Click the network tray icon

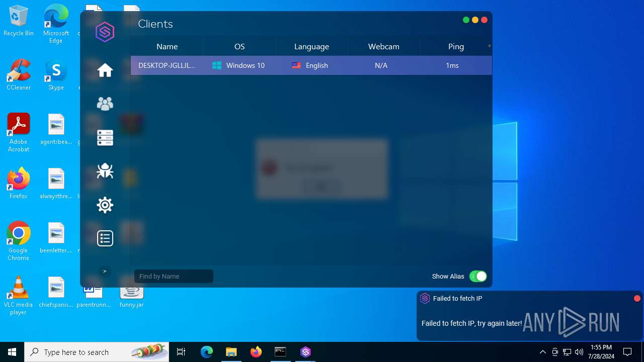coord(567,352)
